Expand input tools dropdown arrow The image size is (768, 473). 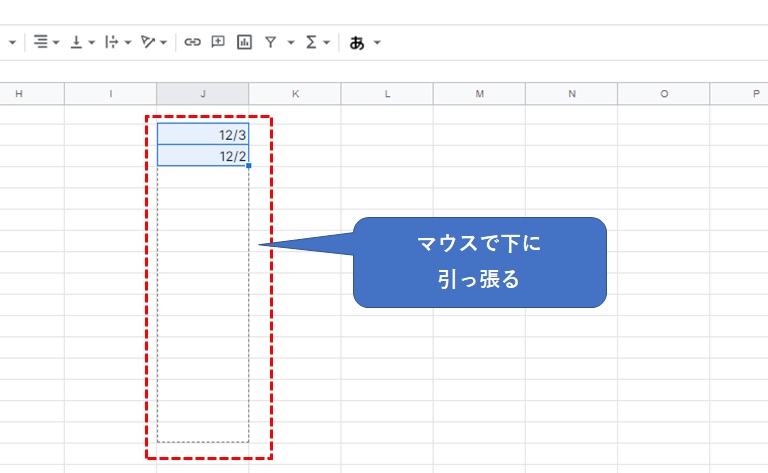tap(377, 43)
